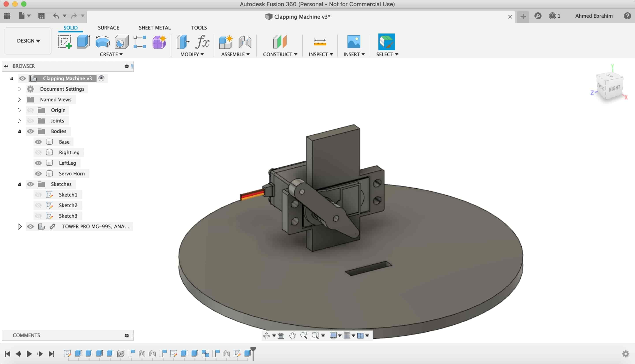Select the Measure tool
Screen dimensions: 635x364
tap(320, 41)
